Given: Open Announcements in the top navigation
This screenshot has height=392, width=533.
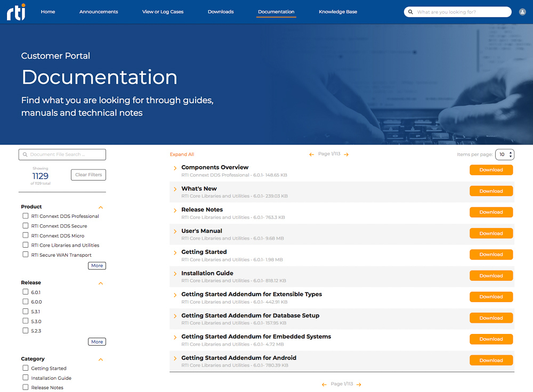Looking at the screenshot, I should tap(99, 12).
